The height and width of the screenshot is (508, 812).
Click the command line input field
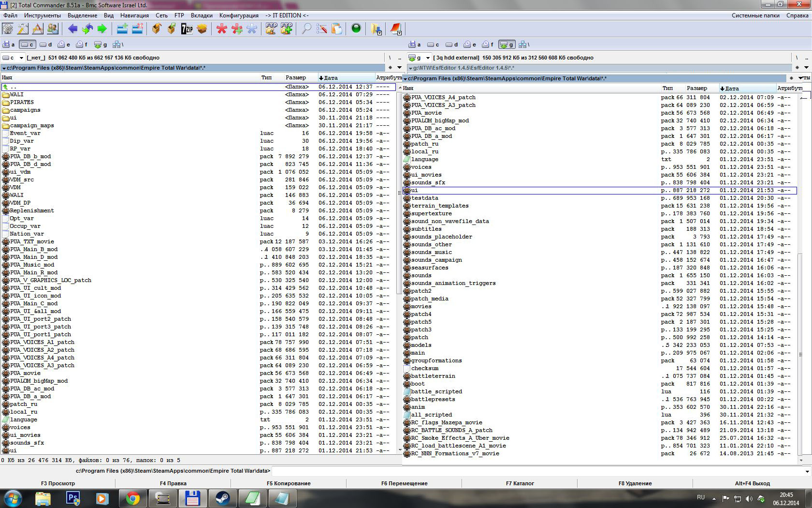(537, 471)
